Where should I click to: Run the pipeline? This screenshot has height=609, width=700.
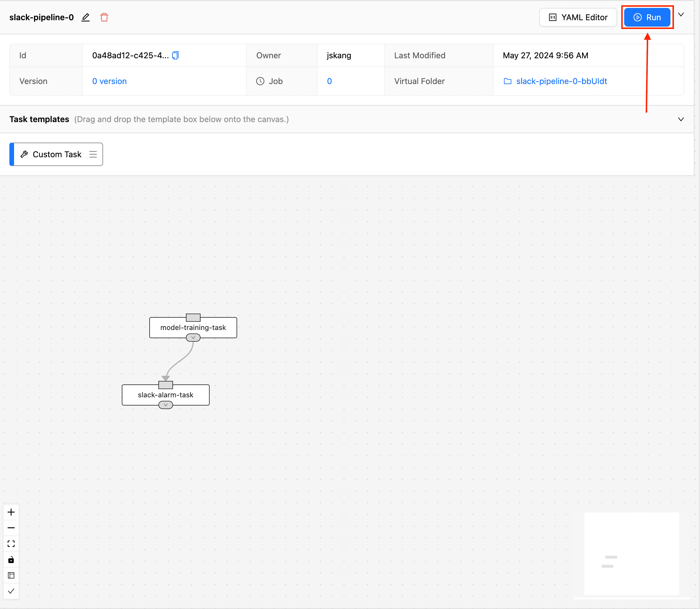(647, 17)
